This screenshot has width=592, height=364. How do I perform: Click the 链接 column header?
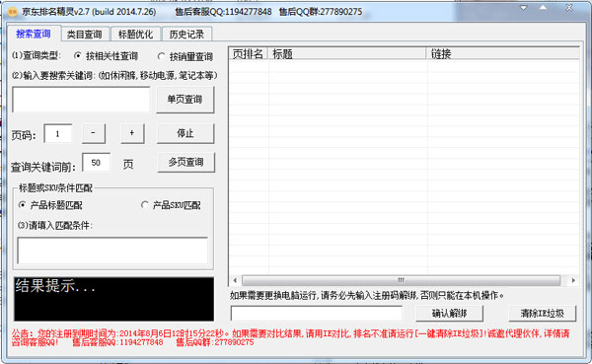click(503, 53)
